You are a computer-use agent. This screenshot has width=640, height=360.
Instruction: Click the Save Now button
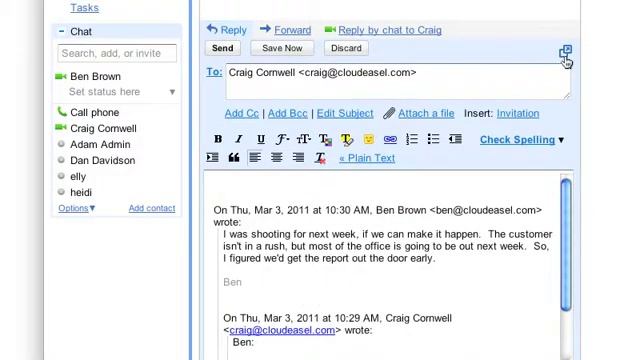click(282, 48)
